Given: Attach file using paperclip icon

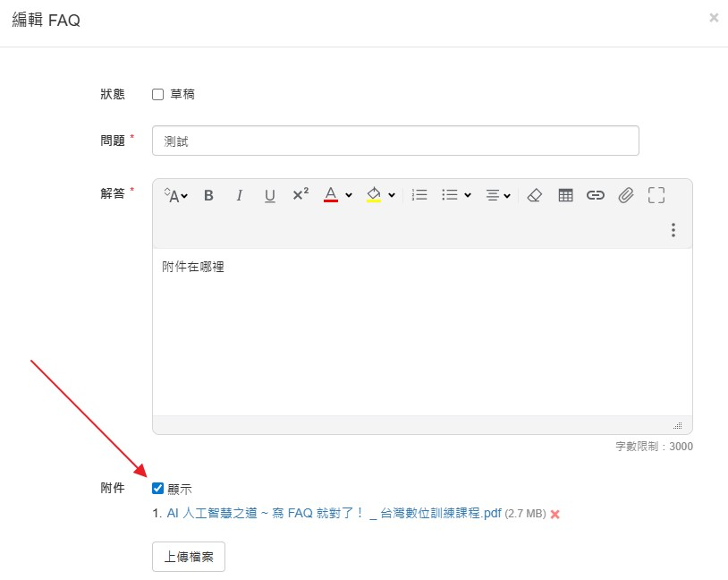Looking at the screenshot, I should (x=626, y=195).
